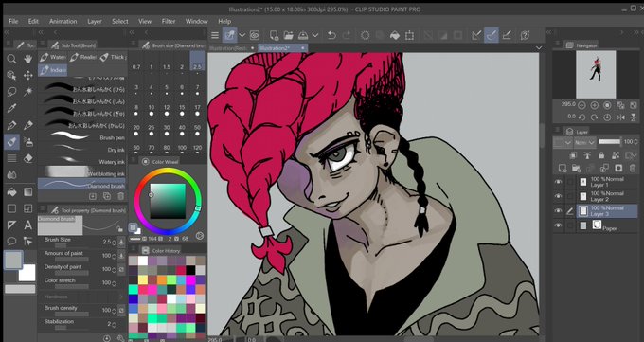Open the blending mode Normal dropdown
The width and height of the screenshot is (644, 342).
(x=584, y=142)
